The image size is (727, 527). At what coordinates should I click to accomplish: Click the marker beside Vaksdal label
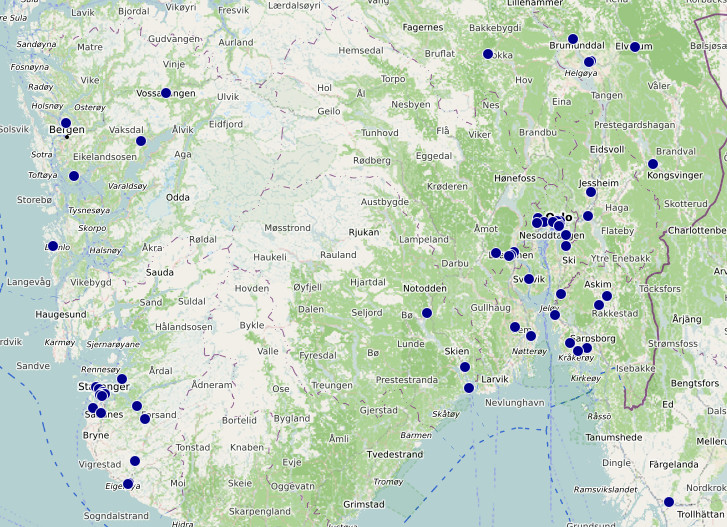[x=140, y=142]
